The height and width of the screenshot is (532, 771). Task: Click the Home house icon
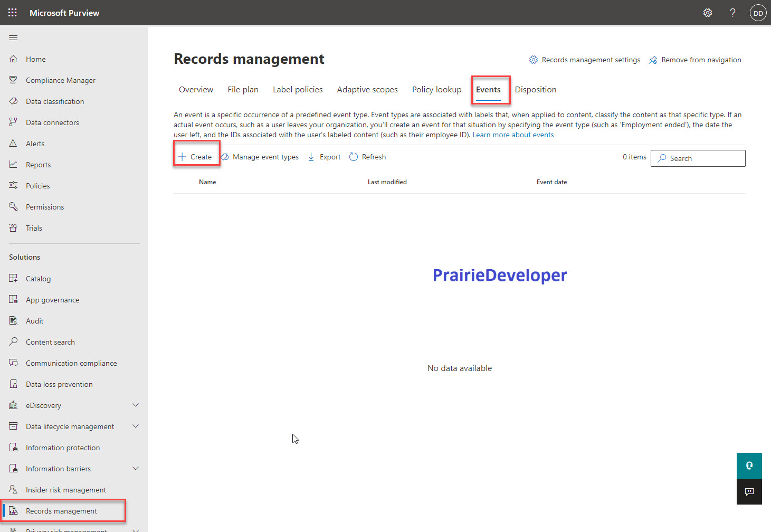point(13,59)
